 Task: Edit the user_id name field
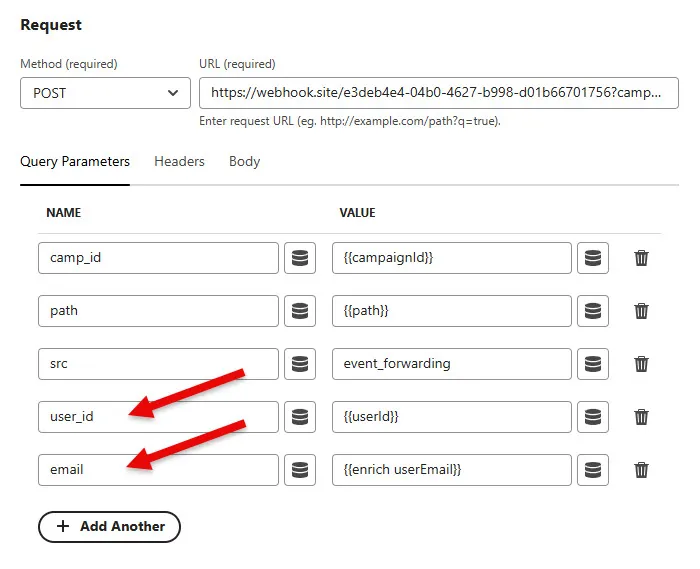click(x=158, y=417)
